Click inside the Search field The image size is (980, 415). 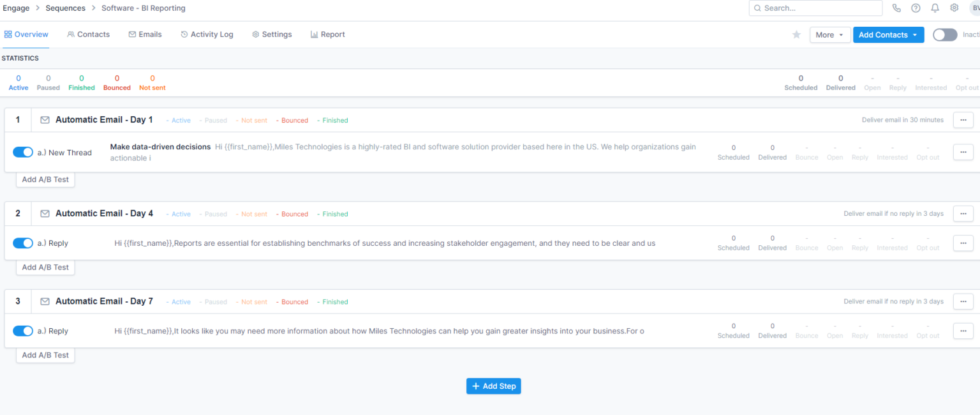pos(815,8)
